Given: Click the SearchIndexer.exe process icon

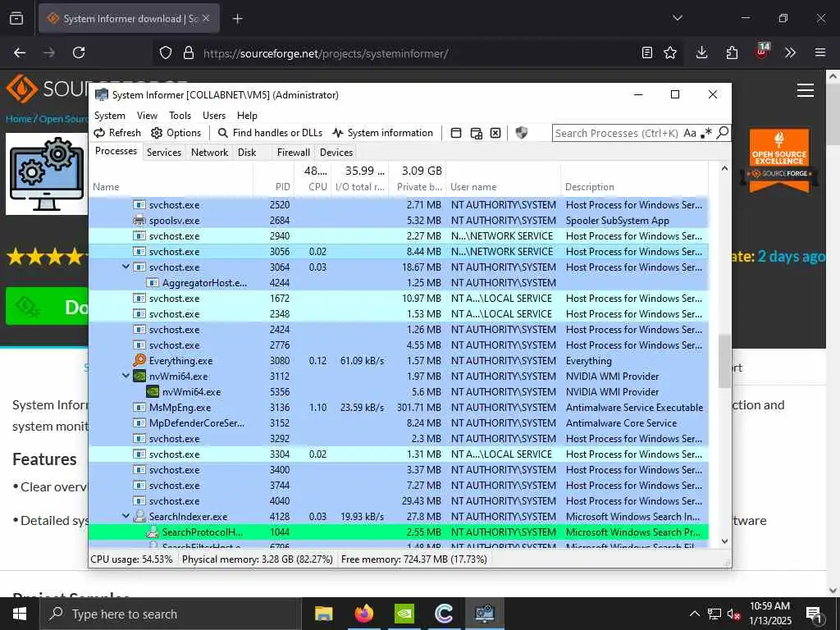Looking at the screenshot, I should [139, 517].
